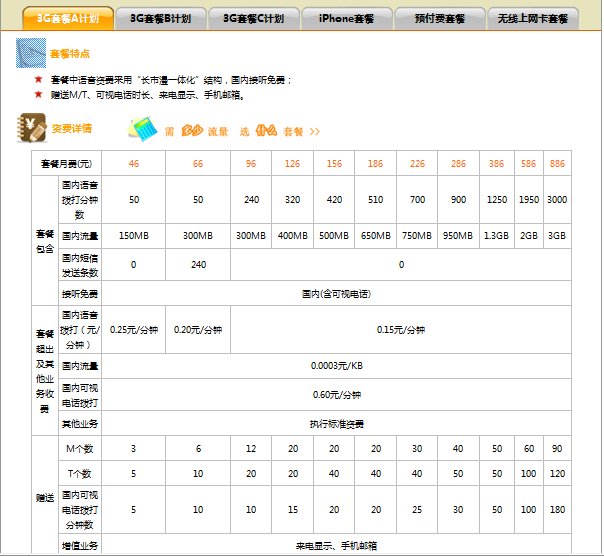This screenshot has height=556, width=604.
Task: Click the 0.20元/分钟 rate cell
Action: 198,330
